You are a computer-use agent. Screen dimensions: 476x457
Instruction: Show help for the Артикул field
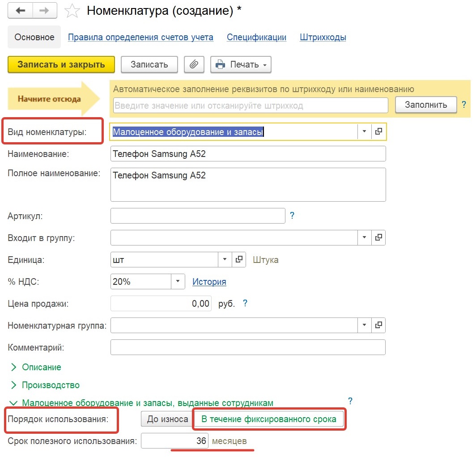click(292, 216)
